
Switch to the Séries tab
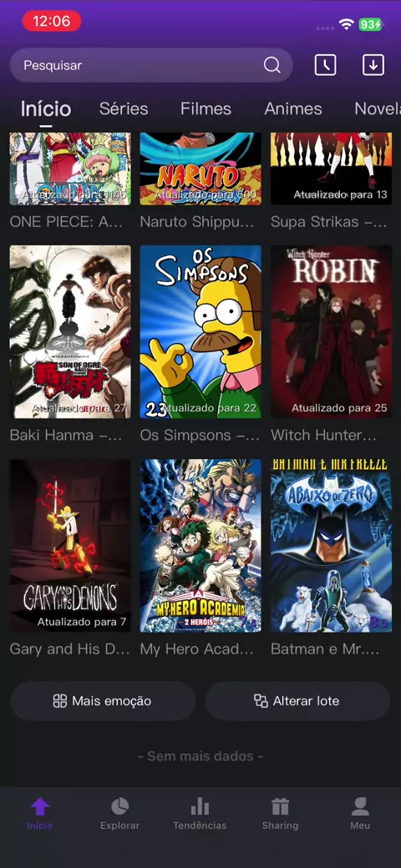click(124, 108)
